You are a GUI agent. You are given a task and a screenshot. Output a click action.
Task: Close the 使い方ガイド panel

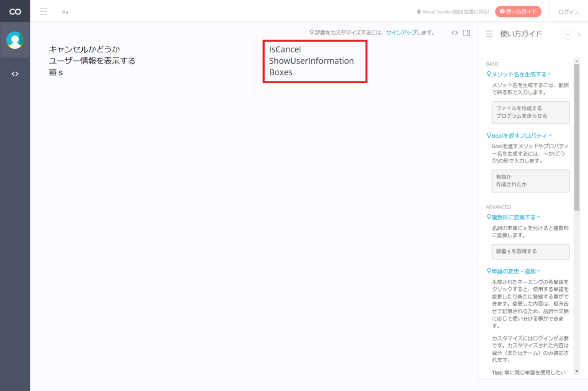(x=579, y=34)
